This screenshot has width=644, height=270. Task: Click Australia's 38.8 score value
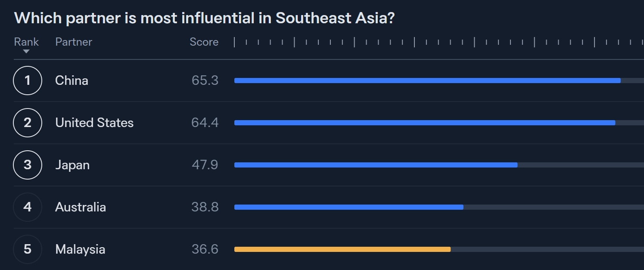tap(205, 207)
